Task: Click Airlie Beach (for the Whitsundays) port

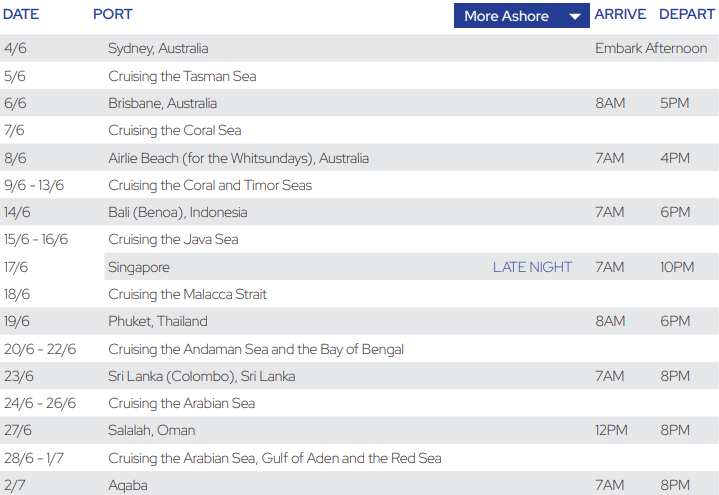Action: [x=238, y=158]
